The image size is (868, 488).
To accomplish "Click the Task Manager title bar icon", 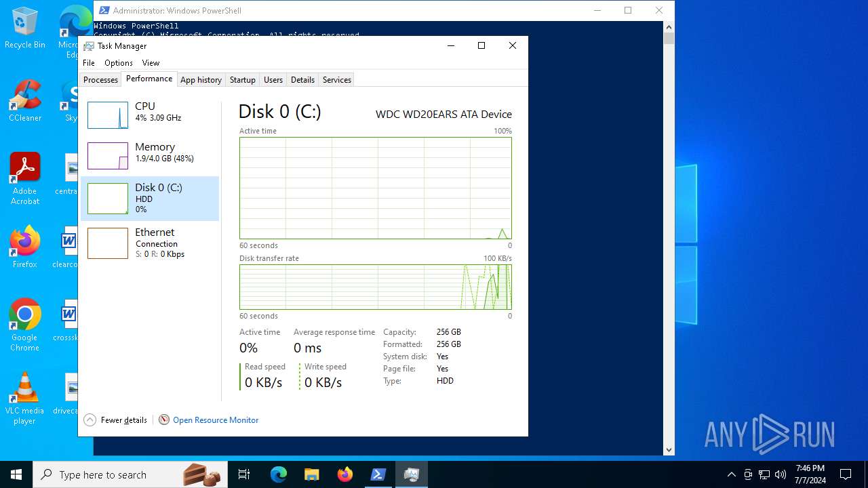I will pos(89,46).
